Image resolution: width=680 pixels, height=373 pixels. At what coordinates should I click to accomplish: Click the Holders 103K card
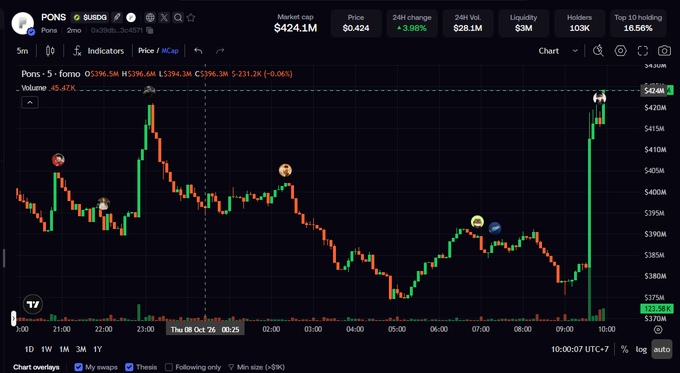(579, 23)
